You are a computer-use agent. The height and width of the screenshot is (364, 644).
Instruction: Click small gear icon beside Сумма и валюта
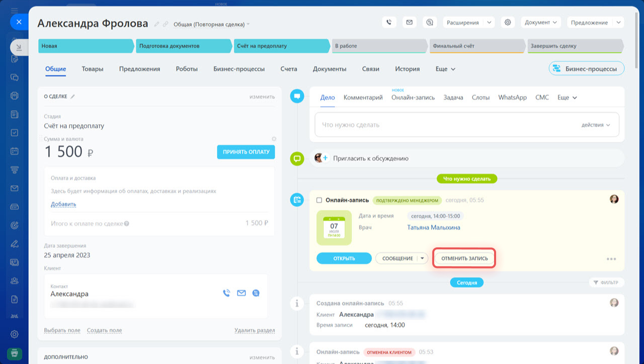click(x=274, y=139)
